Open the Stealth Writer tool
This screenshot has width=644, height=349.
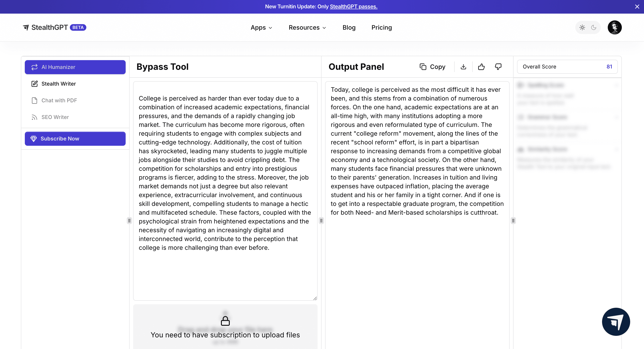click(58, 84)
